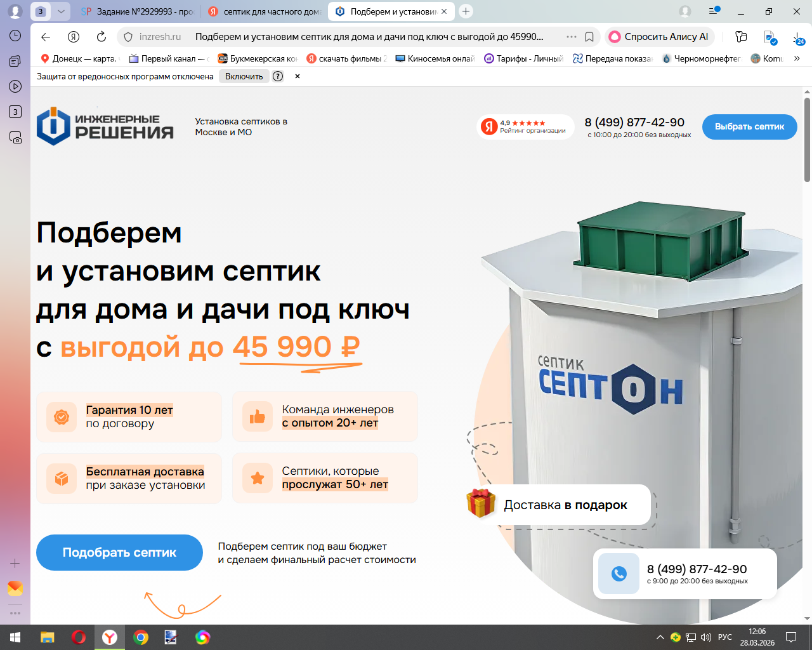Expand the tab list chevron in title bar
Image resolution: width=812 pixels, height=650 pixels.
pos(60,11)
